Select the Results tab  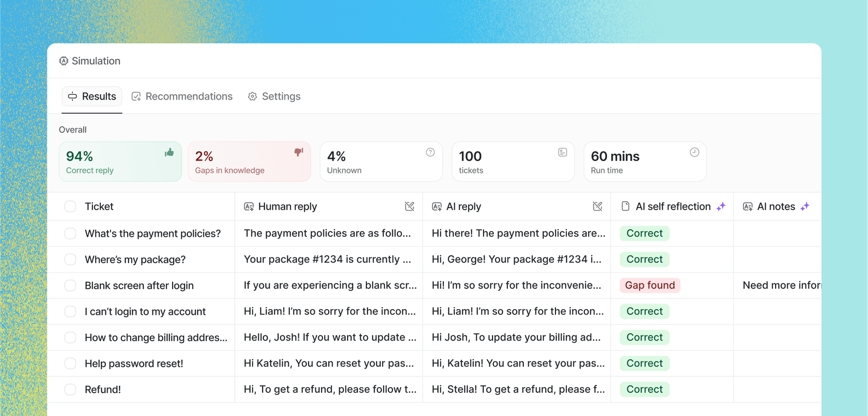92,97
